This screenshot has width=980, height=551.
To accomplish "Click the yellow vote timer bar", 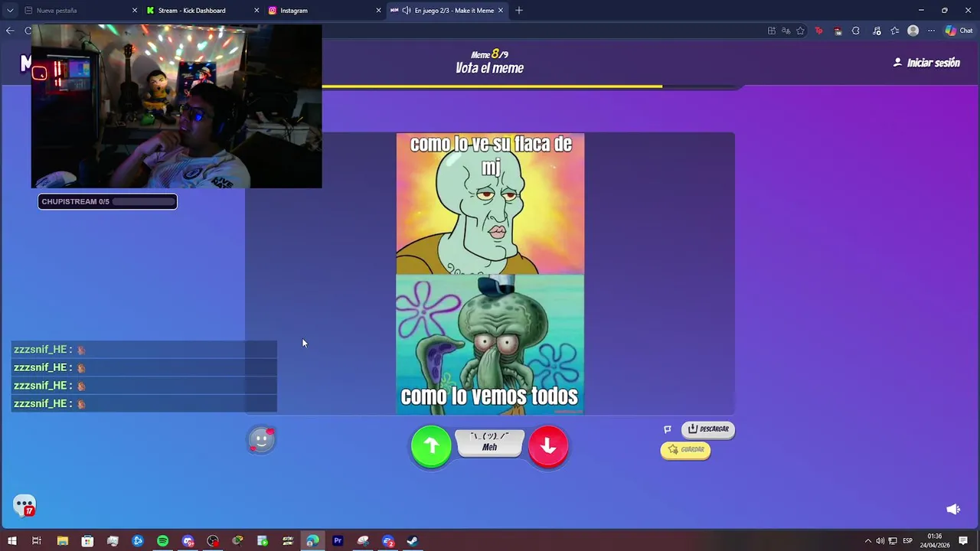I will (x=492, y=86).
